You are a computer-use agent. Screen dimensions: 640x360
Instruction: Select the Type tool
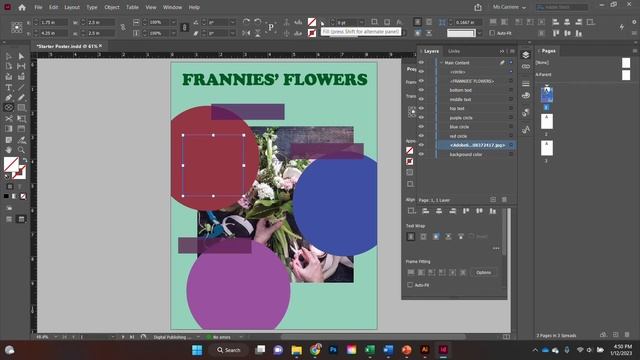tap(8, 87)
